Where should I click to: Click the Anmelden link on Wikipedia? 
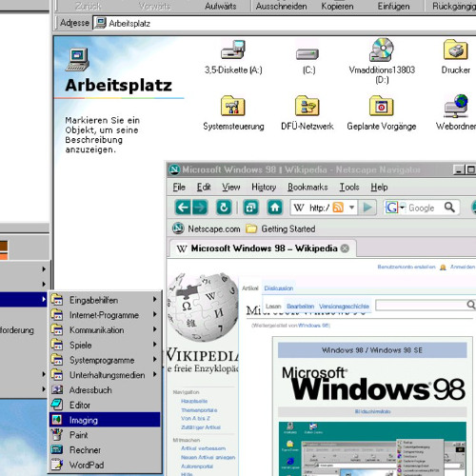(x=463, y=267)
